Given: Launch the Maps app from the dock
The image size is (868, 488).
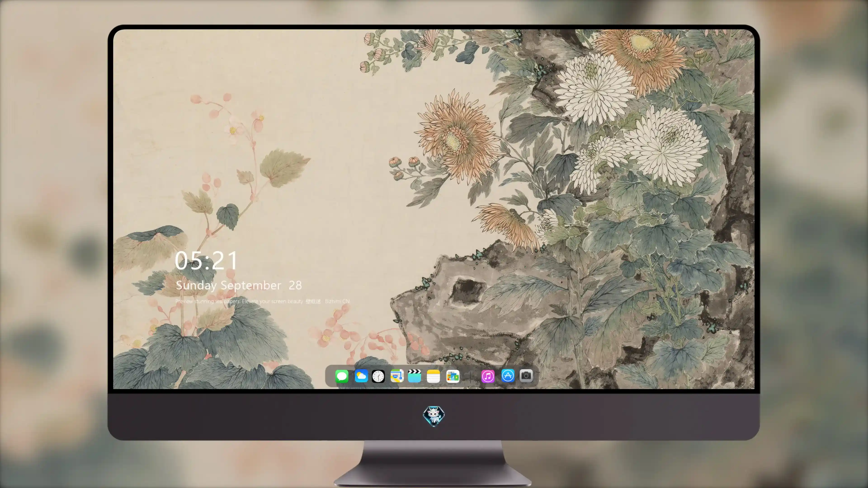Looking at the screenshot, I should 397,376.
